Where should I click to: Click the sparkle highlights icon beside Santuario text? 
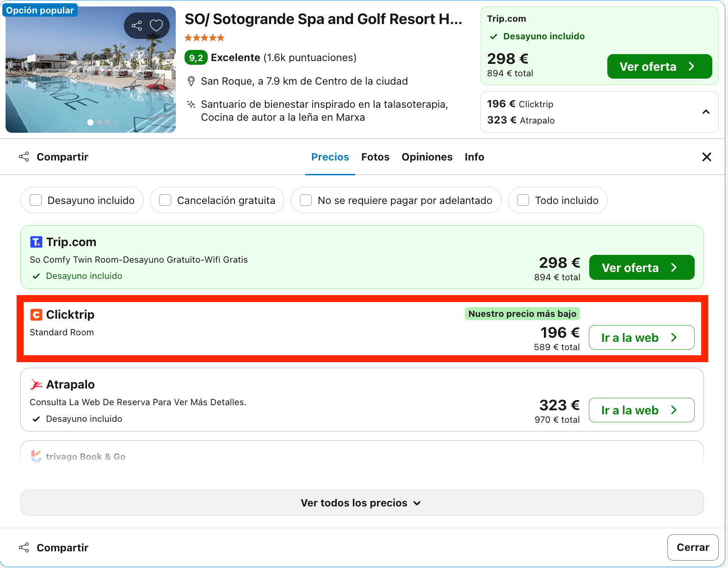click(191, 104)
